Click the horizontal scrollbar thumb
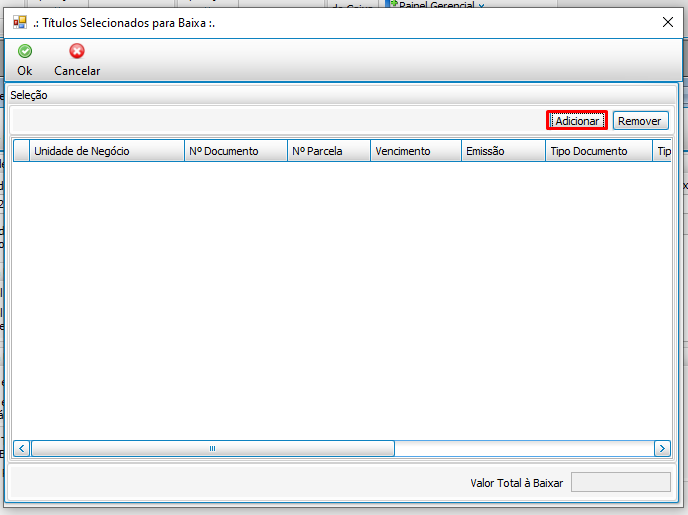 [213, 448]
